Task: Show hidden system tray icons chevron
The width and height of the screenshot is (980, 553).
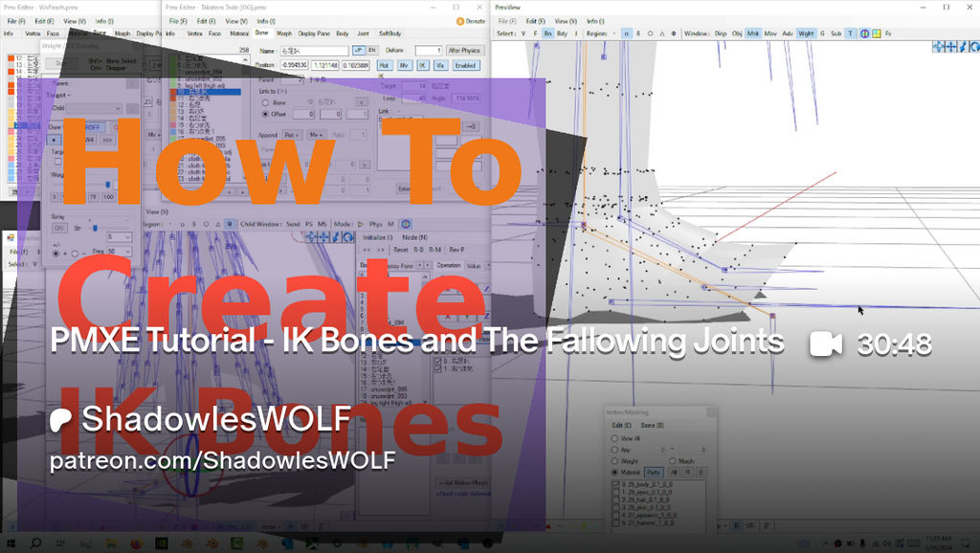Action: 826,543
